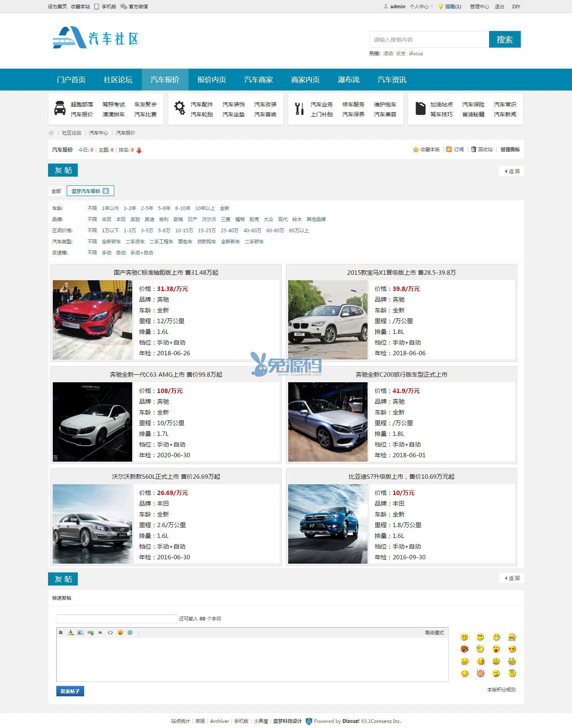Open listing 奔驰全新一代C63 AMG上市

(x=166, y=374)
